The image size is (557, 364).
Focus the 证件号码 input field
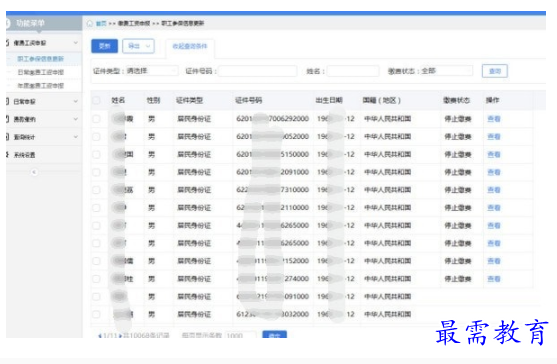258,71
